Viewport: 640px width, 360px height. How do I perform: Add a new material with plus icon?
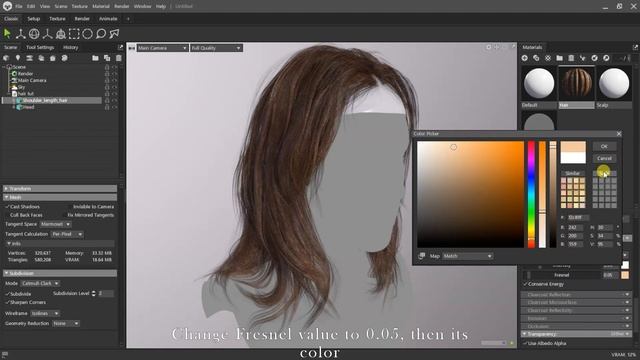[524, 58]
